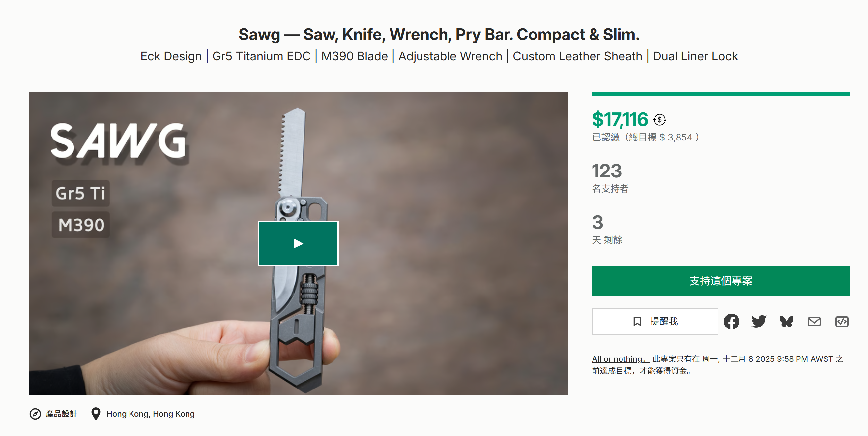Click the $17,116 pledged amount
The height and width of the screenshot is (436, 868).
tap(620, 119)
